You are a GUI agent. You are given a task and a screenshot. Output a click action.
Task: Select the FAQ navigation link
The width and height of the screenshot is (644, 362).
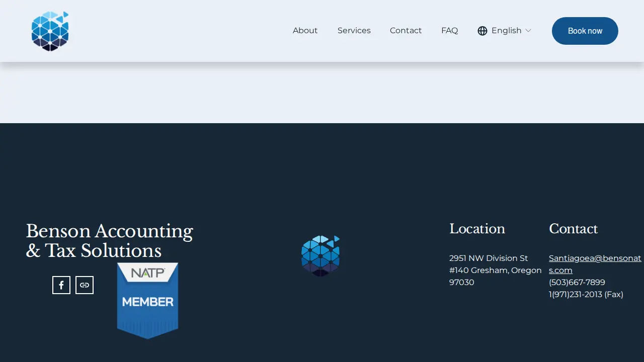pos(450,31)
